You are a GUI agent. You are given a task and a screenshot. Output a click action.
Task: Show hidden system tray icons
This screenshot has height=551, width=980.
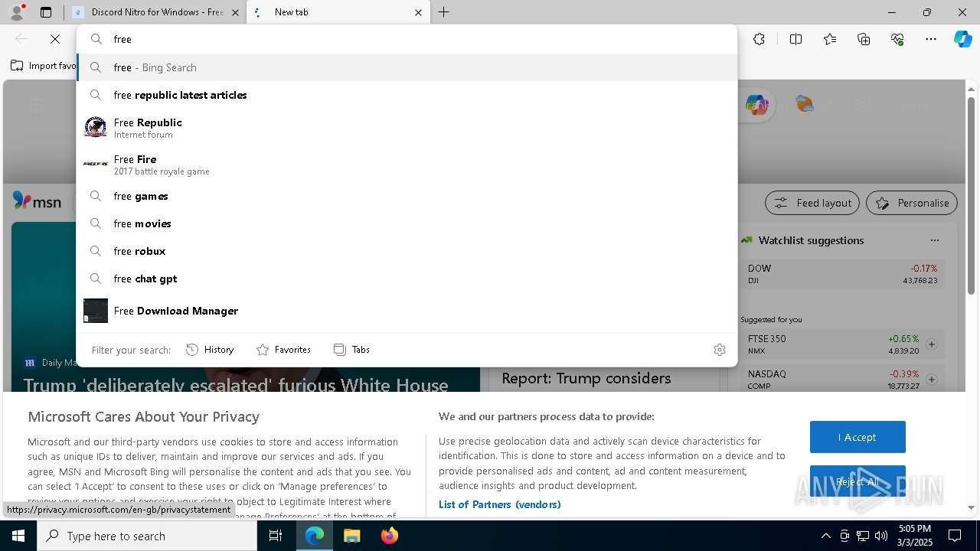825,536
